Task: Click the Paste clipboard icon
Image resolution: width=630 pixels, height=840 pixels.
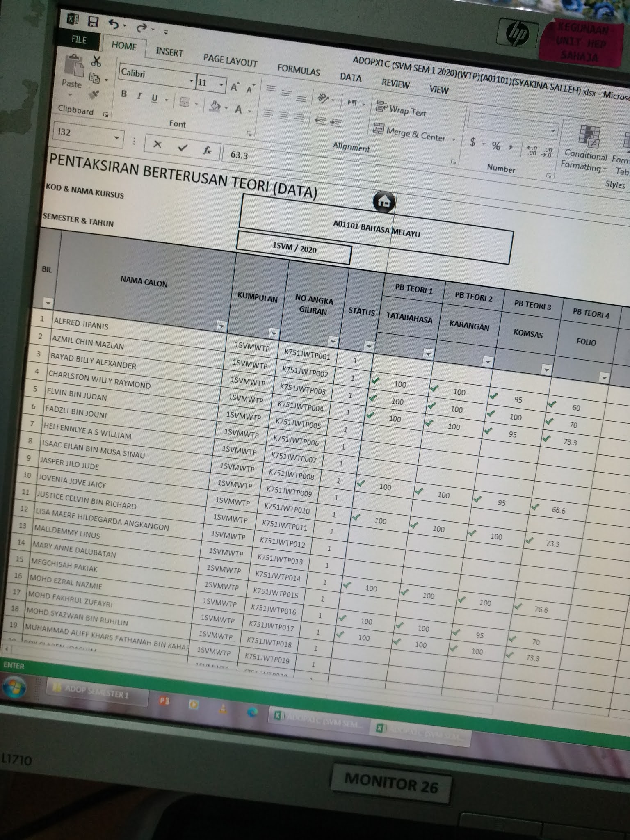Action: (x=73, y=66)
